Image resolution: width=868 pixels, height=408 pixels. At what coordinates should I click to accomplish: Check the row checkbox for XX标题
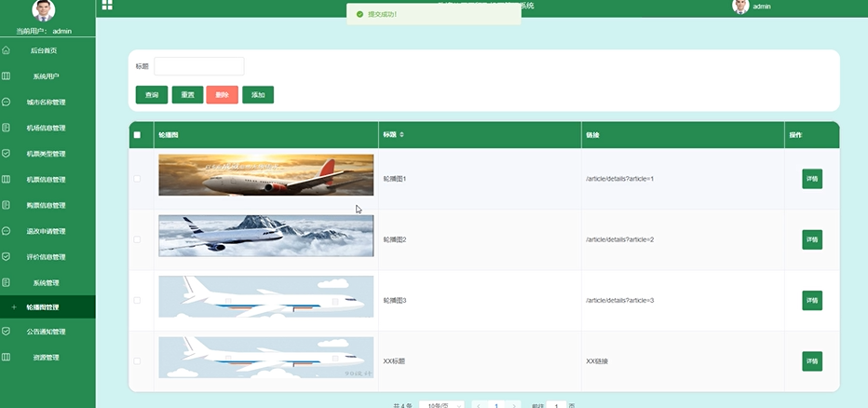(137, 360)
